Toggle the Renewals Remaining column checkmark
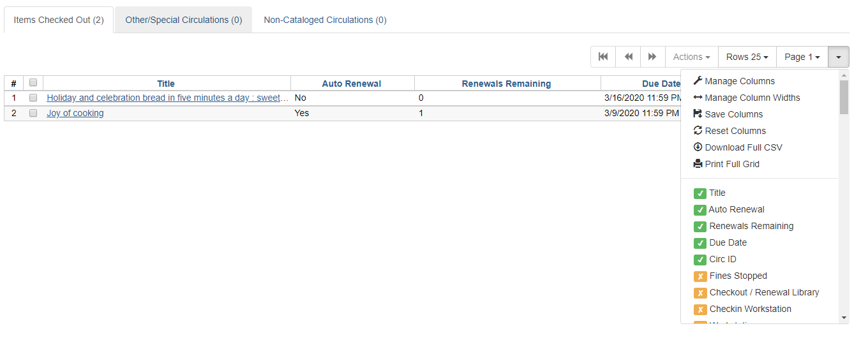Viewport: 868px width, 356px height. pos(700,226)
